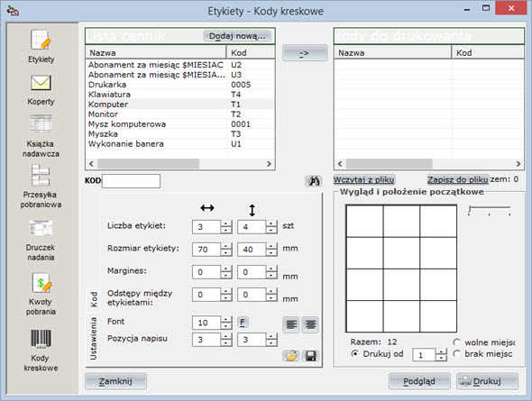Sort print list by Nazwa column
The height and width of the screenshot is (401, 532).
click(393, 52)
